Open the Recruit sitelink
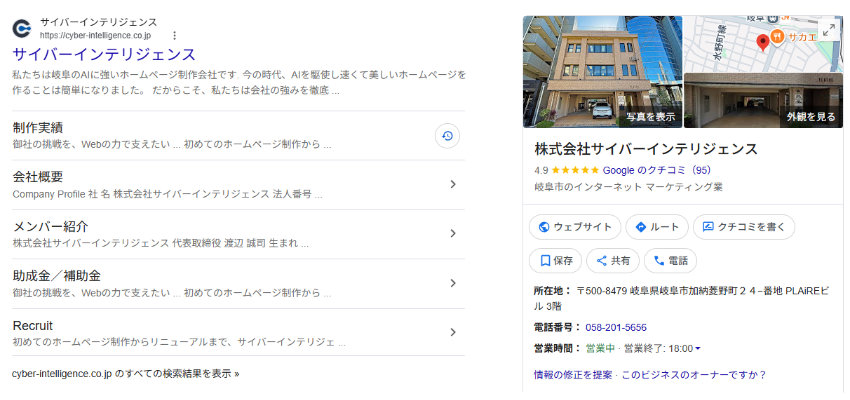 (x=33, y=326)
